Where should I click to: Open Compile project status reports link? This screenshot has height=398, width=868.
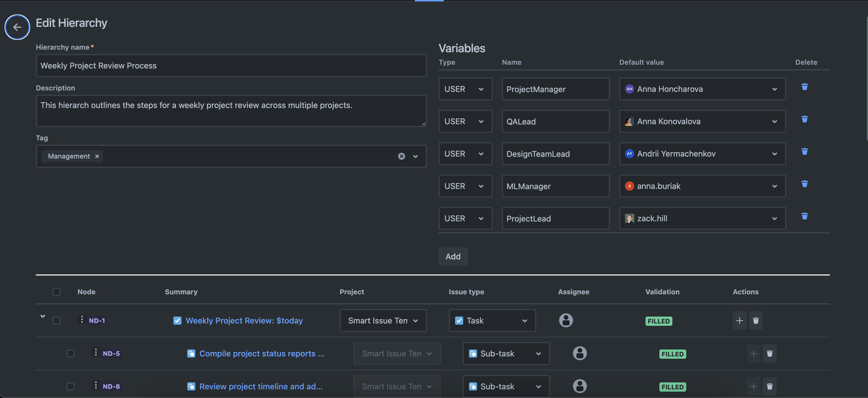pyautogui.click(x=261, y=354)
